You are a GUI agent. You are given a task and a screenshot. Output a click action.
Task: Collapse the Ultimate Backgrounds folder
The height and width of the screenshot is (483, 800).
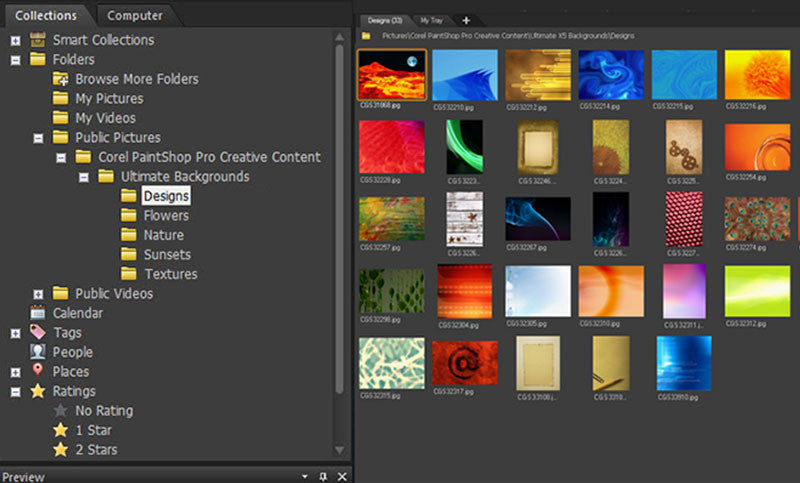pyautogui.click(x=83, y=177)
